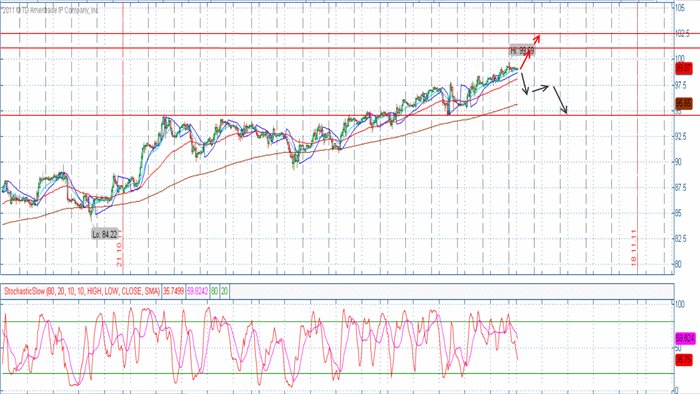700x394 pixels.
Task: Select the lower red upward arrow drawing
Action: coord(526,60)
